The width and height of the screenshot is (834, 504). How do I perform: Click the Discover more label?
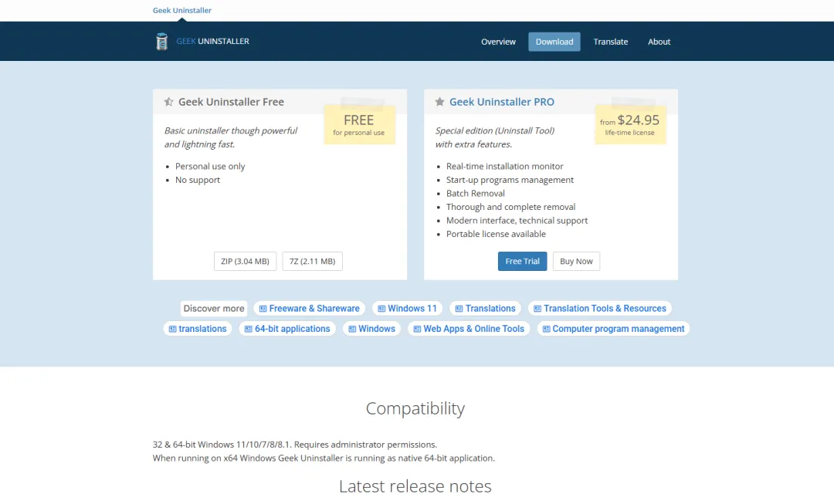214,309
